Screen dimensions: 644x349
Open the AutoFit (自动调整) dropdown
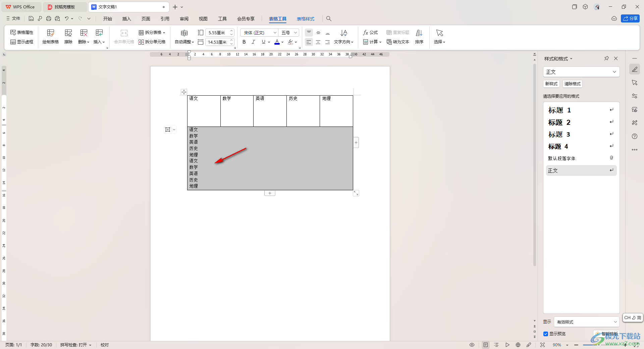tap(184, 37)
